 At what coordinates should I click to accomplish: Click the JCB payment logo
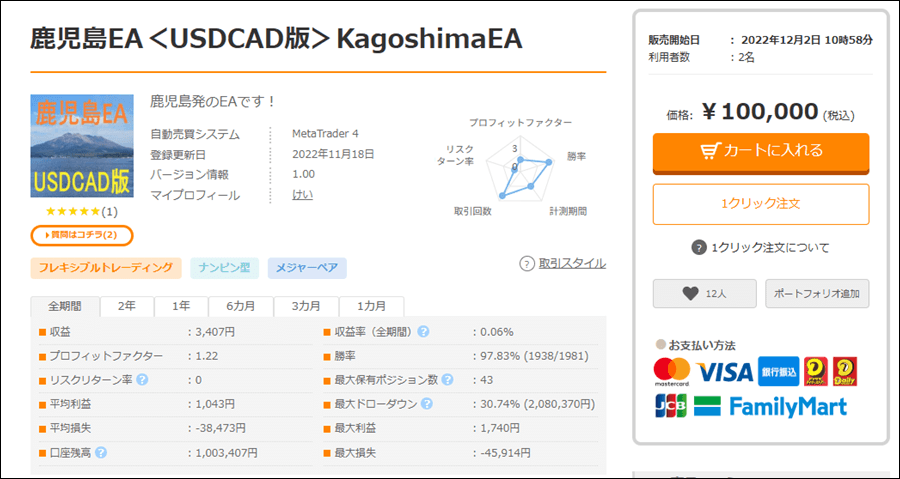click(x=671, y=406)
